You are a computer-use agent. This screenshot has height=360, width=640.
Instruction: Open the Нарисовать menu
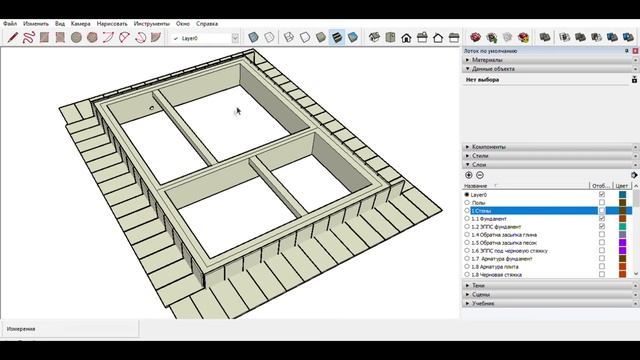tap(112, 24)
